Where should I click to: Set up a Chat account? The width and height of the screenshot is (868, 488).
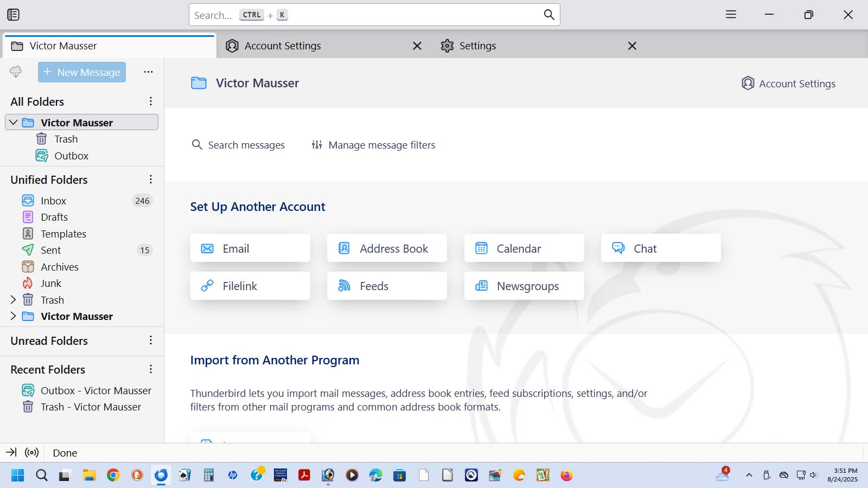[x=661, y=248]
